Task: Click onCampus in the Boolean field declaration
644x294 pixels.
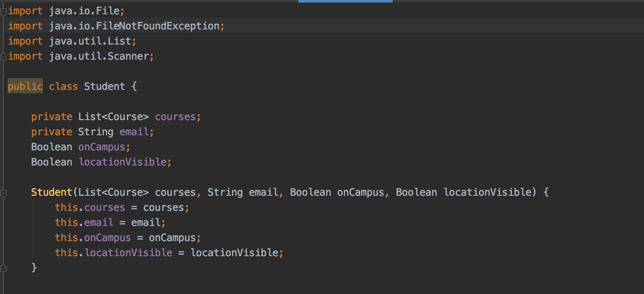Action: click(x=102, y=147)
